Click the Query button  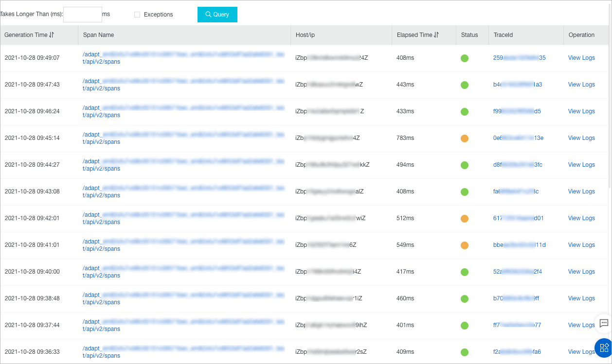(217, 15)
